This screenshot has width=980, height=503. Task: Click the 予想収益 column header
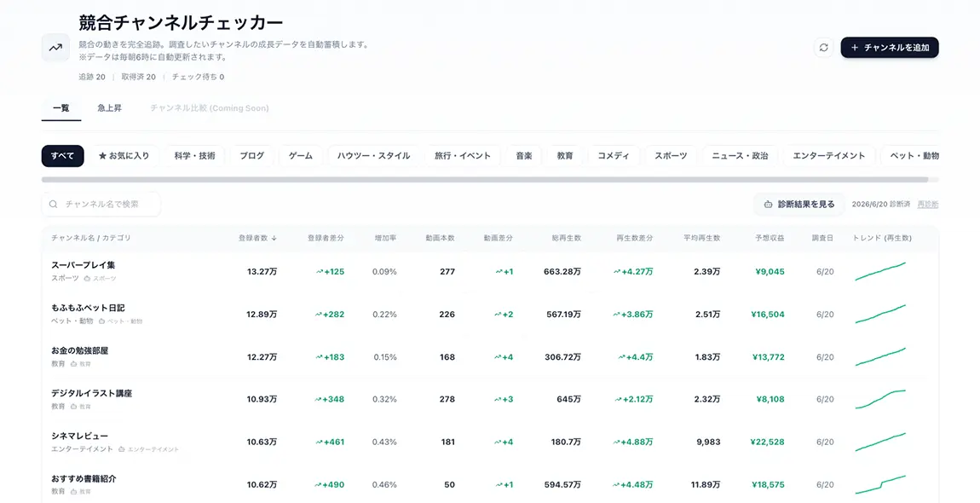770,238
